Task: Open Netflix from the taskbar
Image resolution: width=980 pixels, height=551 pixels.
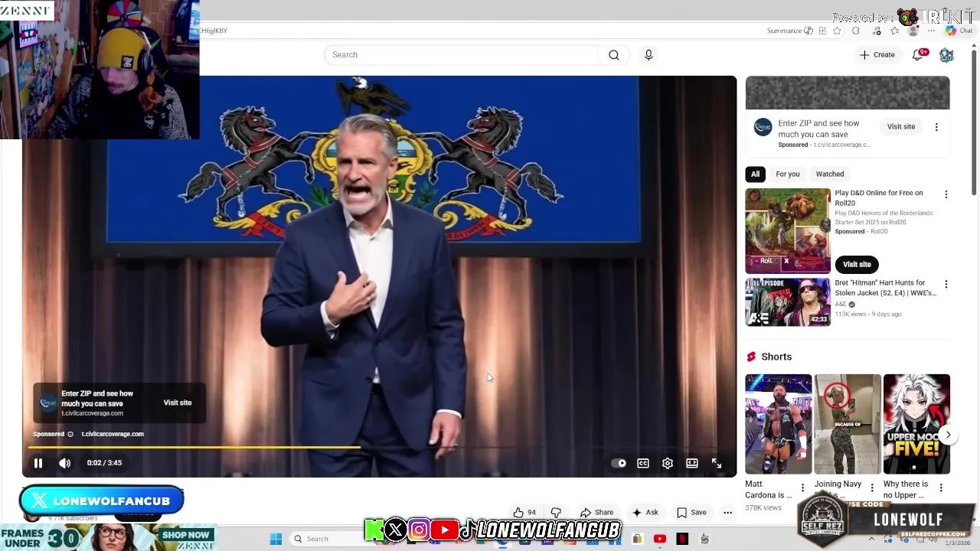Action: (x=682, y=539)
